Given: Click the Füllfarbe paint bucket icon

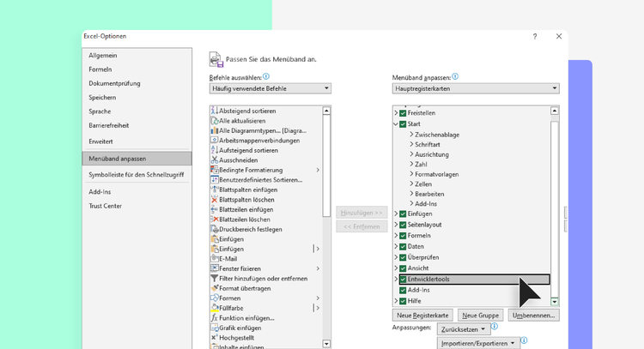Looking at the screenshot, I should pyautogui.click(x=214, y=308).
